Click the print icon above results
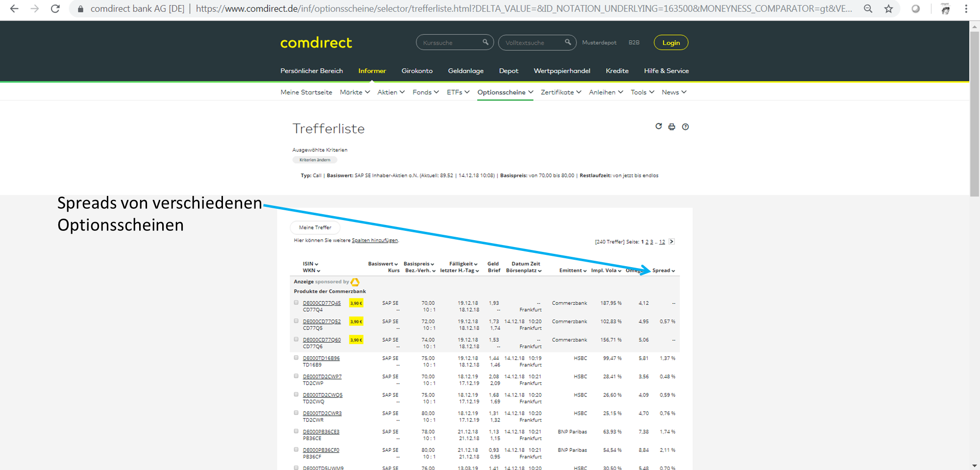The image size is (980, 470). [x=672, y=127]
